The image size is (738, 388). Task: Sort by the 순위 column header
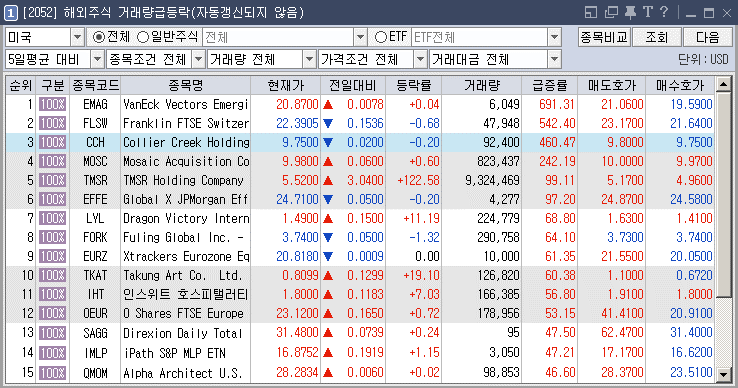click(21, 85)
